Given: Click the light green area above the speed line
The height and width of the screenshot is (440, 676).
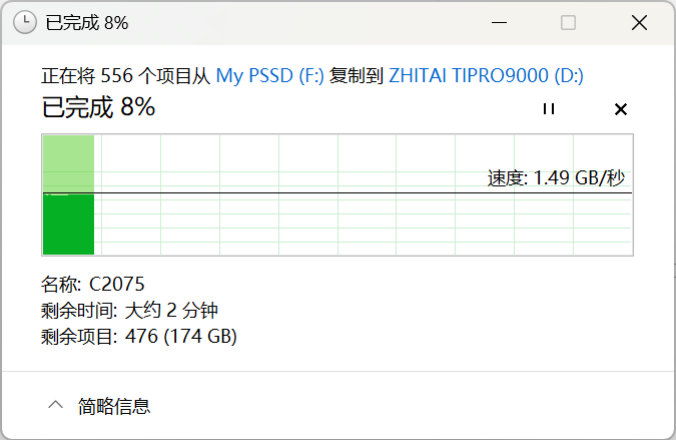Looking at the screenshot, I should coord(68,162).
